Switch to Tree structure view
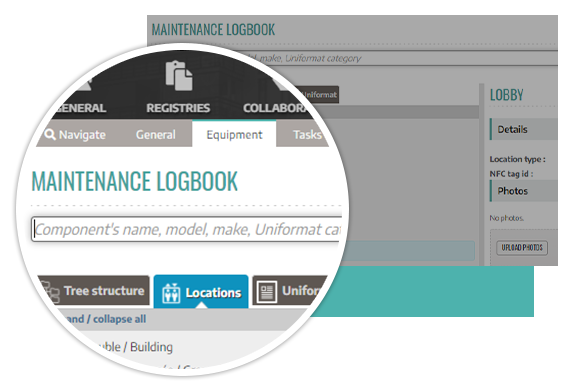570x390 pixels. point(95,290)
